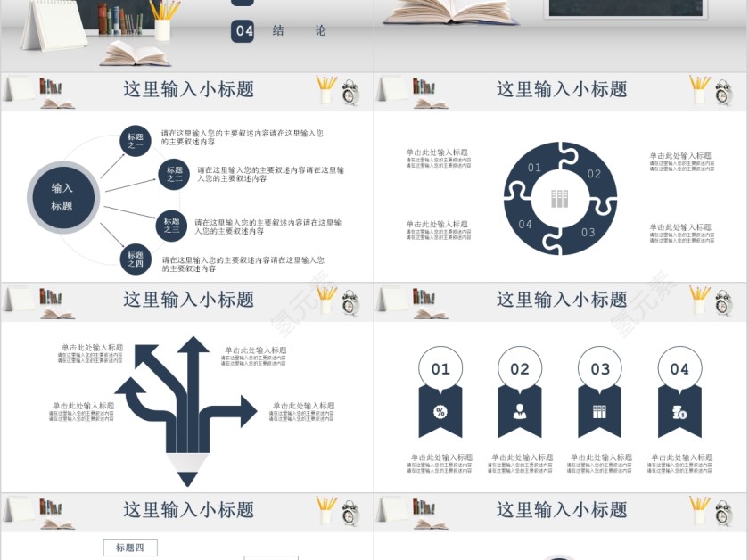Click the right-pointing arrow of the pencil graphic

(241, 411)
